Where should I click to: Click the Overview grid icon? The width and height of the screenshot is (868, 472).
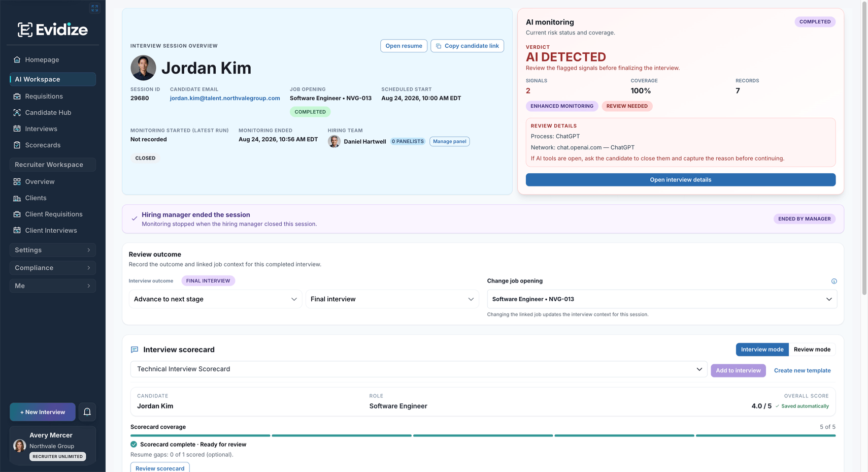tap(17, 181)
